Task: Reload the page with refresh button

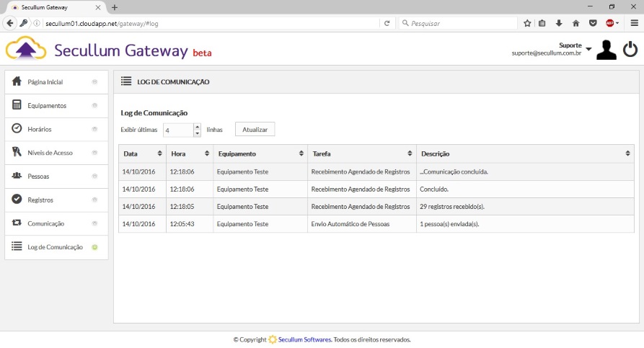Action: (387, 23)
